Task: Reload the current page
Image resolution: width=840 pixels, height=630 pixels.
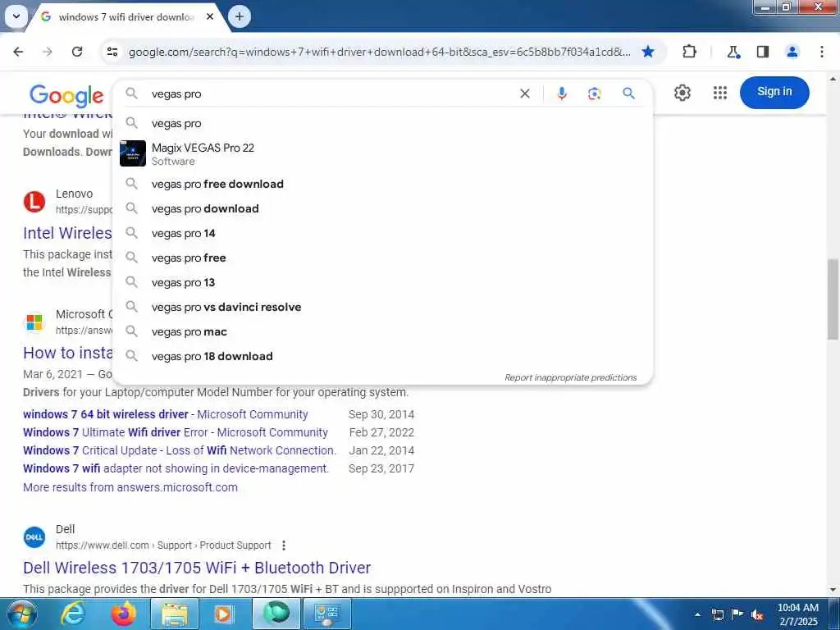Action: click(x=77, y=52)
